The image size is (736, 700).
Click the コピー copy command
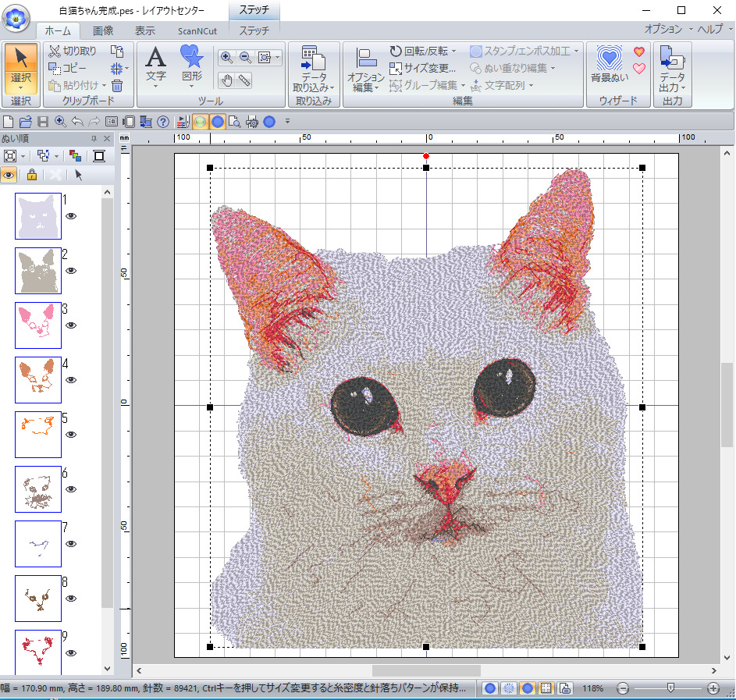pyautogui.click(x=68, y=69)
